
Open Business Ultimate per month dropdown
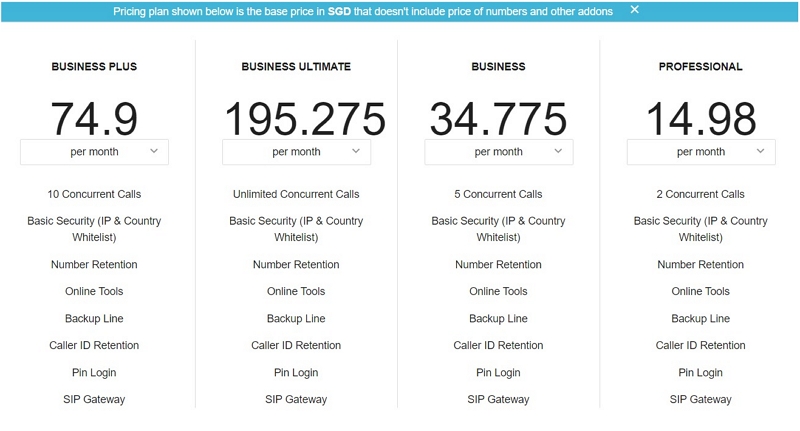(x=296, y=152)
